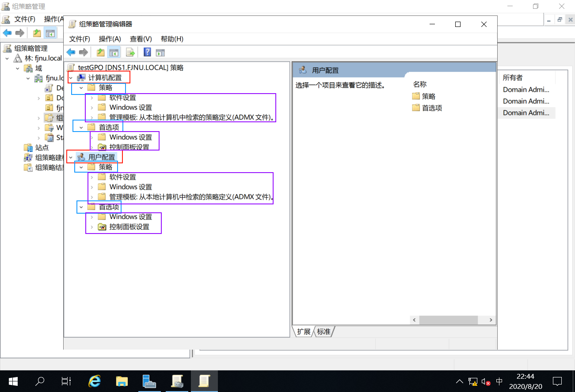Select 控制面板设置 icon under 用户配置 首选项
This screenshot has width=575, height=392.
(102, 227)
